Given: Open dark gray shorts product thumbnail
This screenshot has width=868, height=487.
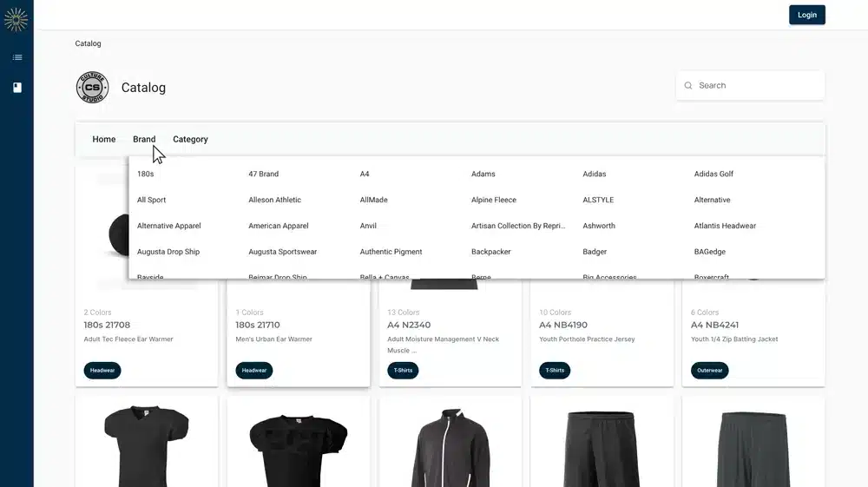Looking at the screenshot, I should pos(753,450).
